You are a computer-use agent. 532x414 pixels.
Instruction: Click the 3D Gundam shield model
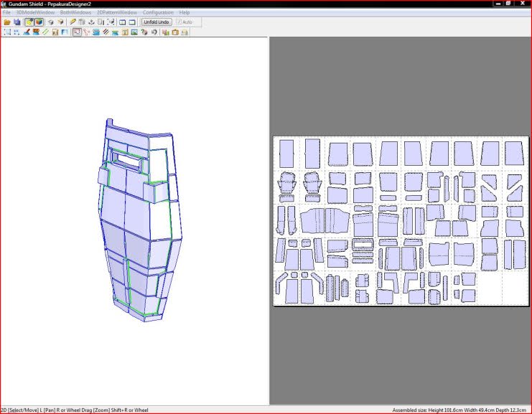pos(140,220)
